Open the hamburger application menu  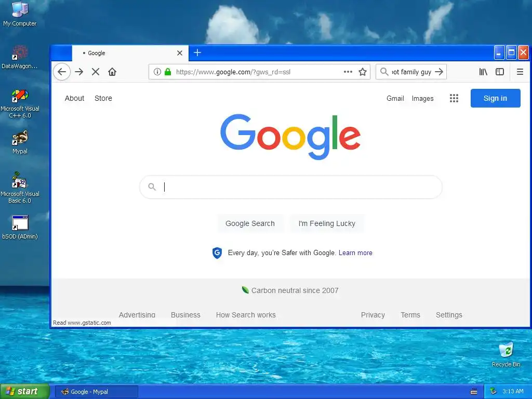(x=520, y=72)
